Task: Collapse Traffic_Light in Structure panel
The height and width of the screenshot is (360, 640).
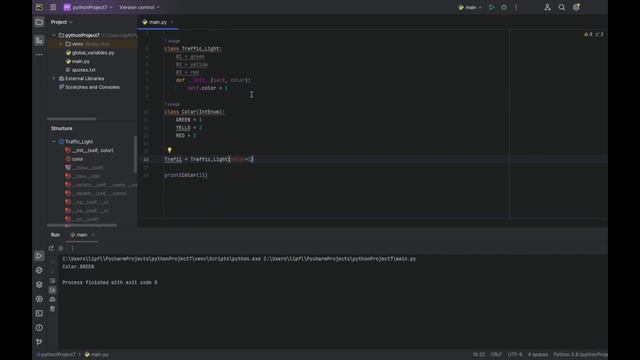Action: 54,142
